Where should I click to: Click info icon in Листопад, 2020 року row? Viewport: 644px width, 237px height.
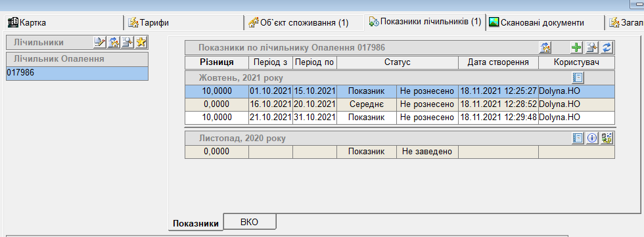(x=592, y=139)
